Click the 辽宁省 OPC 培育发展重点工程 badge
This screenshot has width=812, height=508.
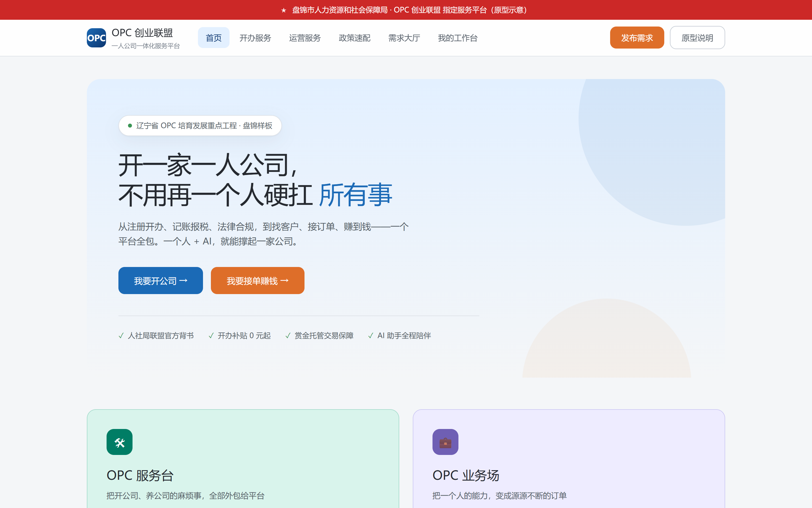coord(200,126)
